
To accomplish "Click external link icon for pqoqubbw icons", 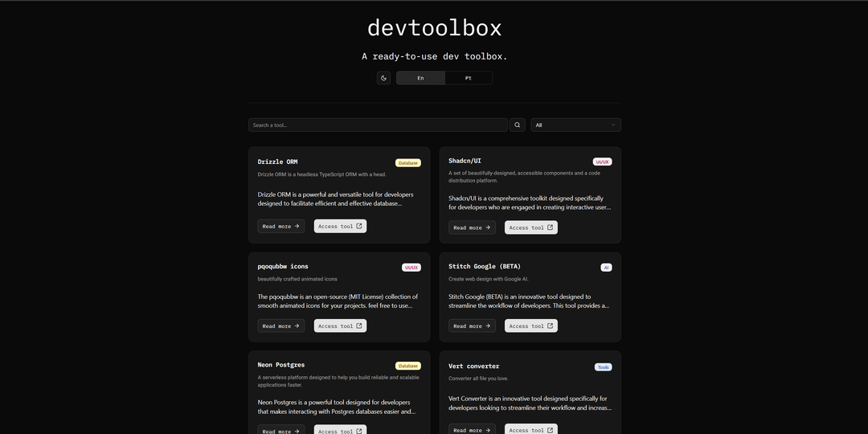I will pyautogui.click(x=359, y=325).
